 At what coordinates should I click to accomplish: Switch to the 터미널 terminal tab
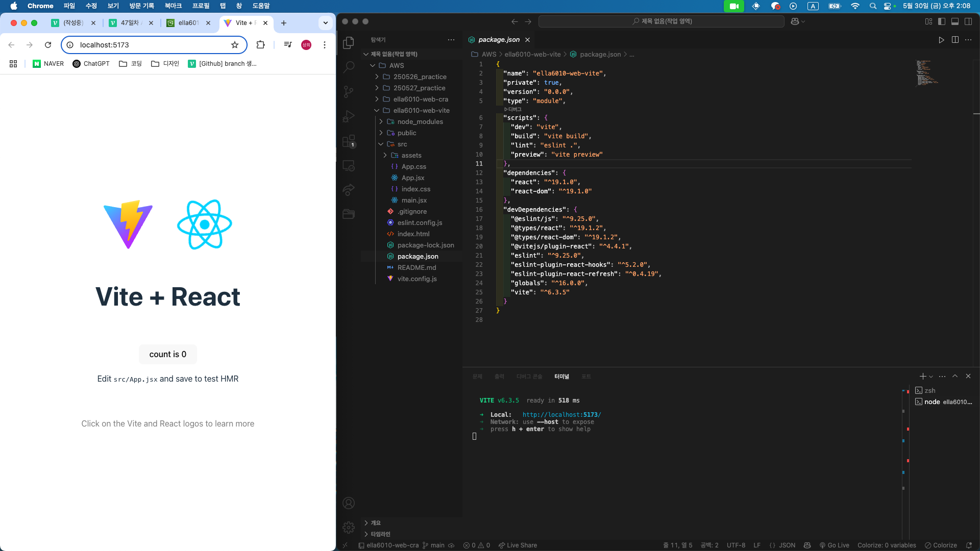tap(561, 377)
